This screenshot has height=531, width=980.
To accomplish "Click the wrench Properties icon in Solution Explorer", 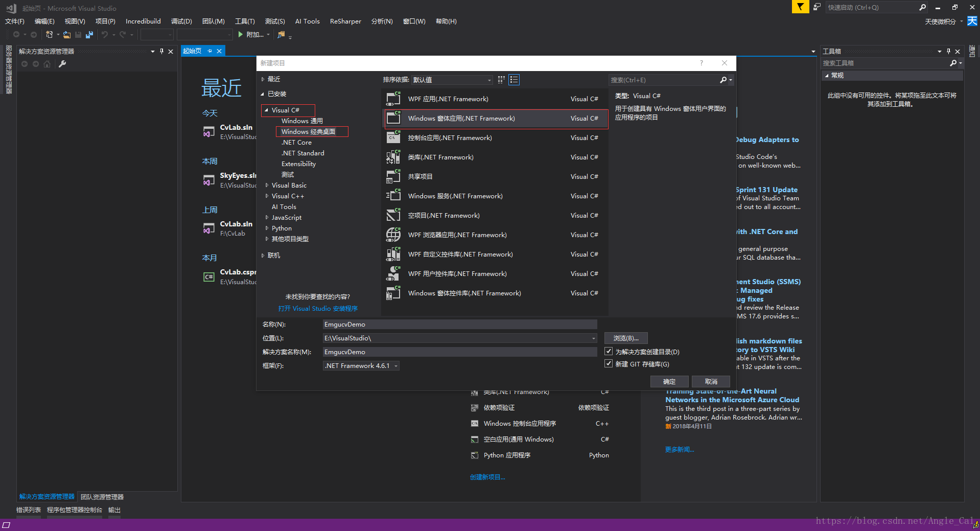I will click(x=62, y=64).
